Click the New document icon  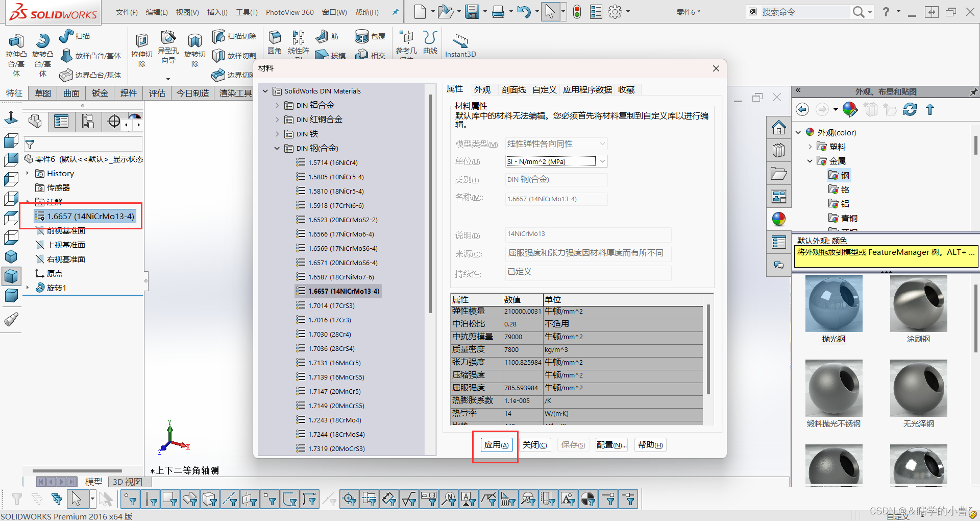(420, 11)
